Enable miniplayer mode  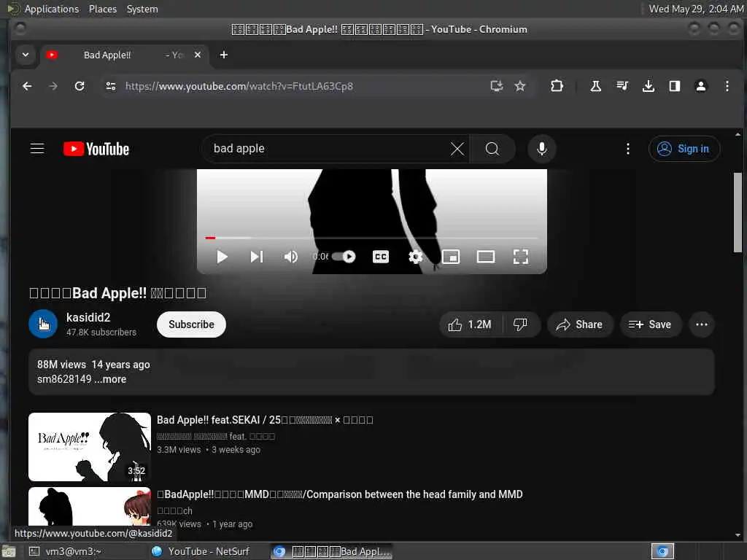[451, 257]
